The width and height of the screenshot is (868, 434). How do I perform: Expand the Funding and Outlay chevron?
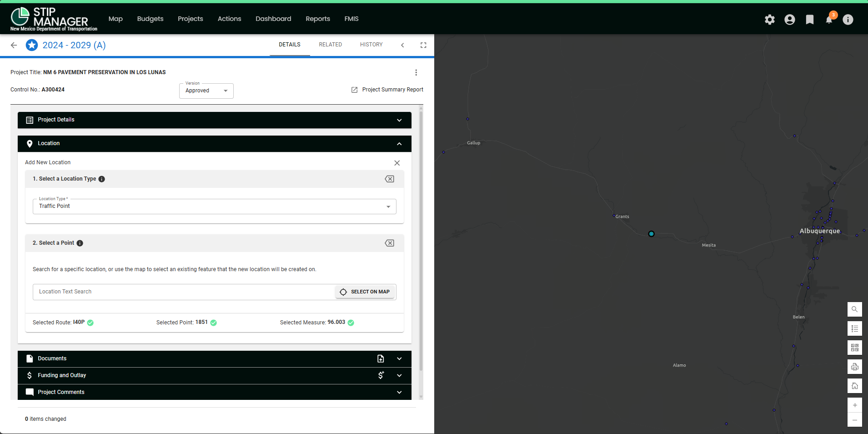click(399, 375)
